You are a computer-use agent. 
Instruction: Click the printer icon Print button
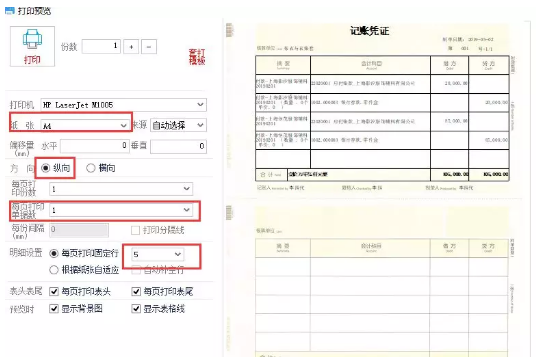32,46
